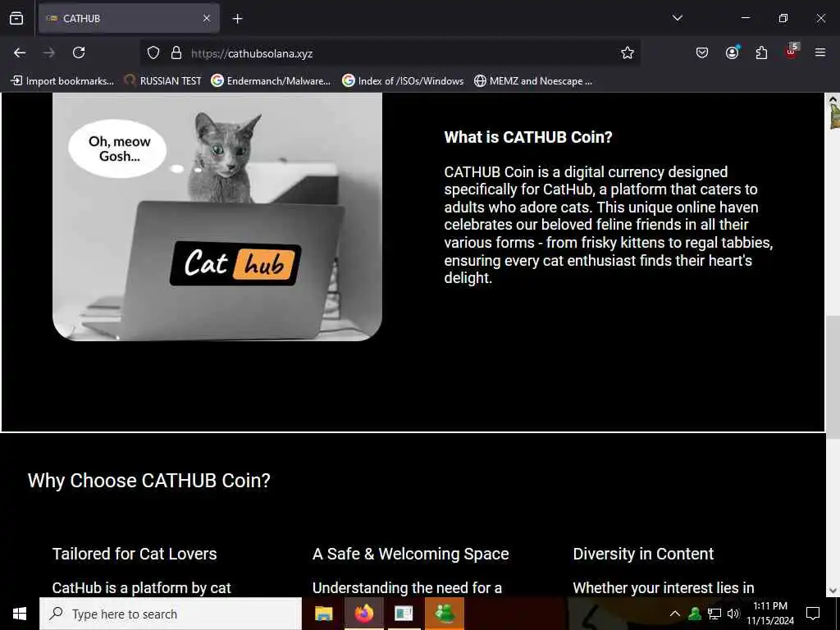The image size is (840, 630).
Task: Click the taskbar search box
Action: point(171,614)
